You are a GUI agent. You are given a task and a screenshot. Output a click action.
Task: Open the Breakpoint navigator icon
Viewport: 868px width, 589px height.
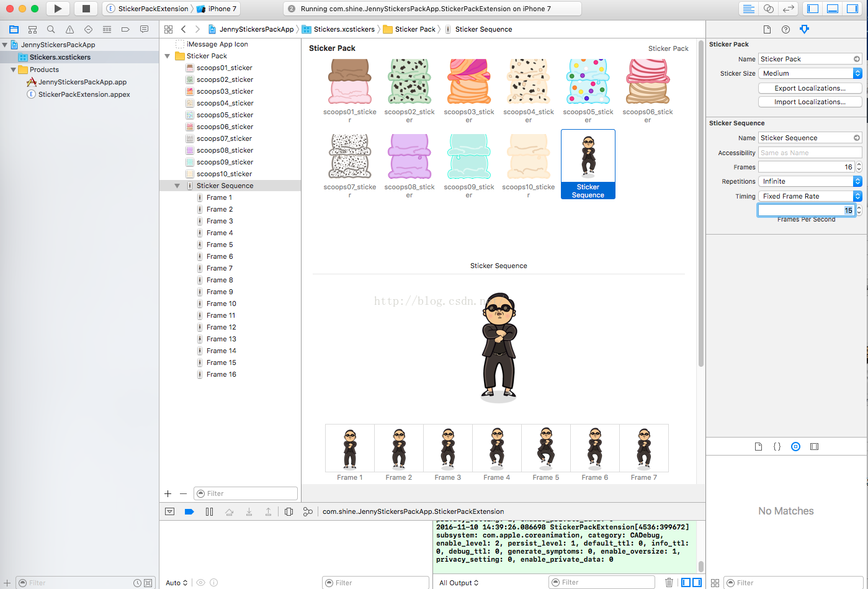click(125, 29)
